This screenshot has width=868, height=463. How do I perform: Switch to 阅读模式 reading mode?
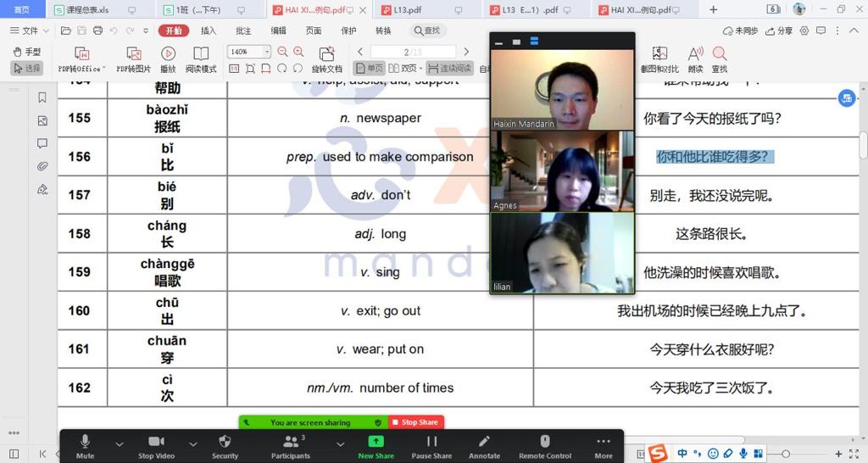point(201,60)
